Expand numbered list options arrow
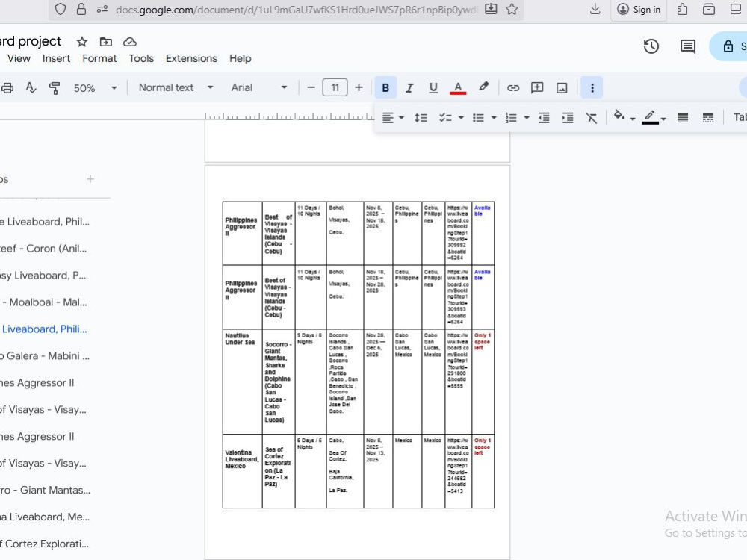This screenshot has width=747, height=560. pos(527,118)
